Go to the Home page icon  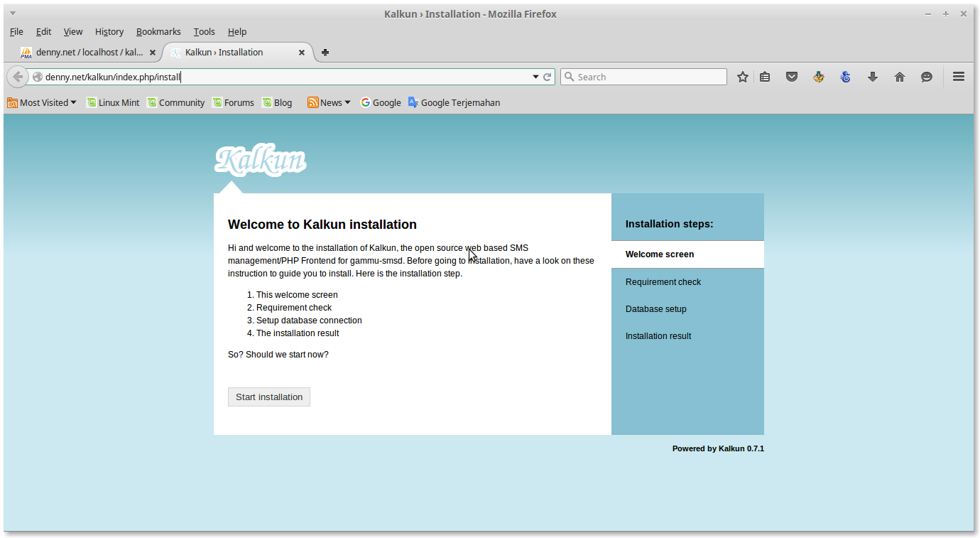[900, 77]
